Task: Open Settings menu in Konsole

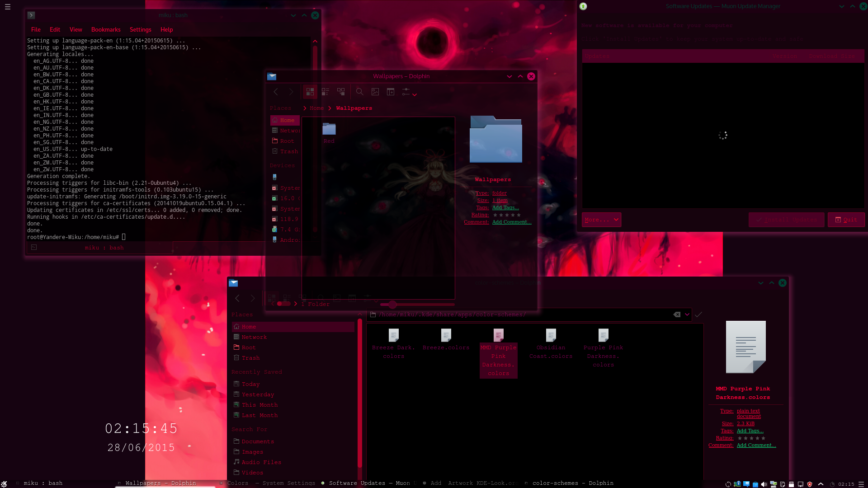Action: coord(140,29)
